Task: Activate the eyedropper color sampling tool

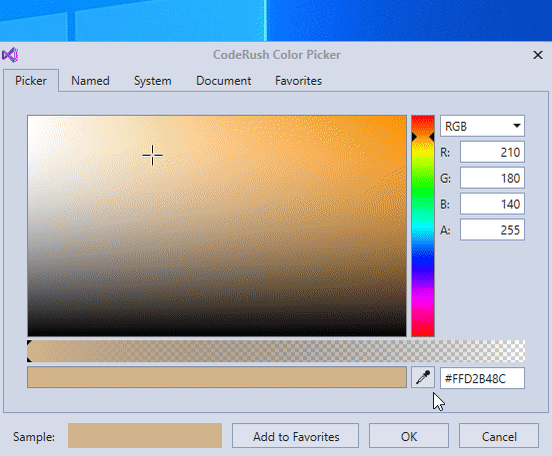Action: (423, 377)
